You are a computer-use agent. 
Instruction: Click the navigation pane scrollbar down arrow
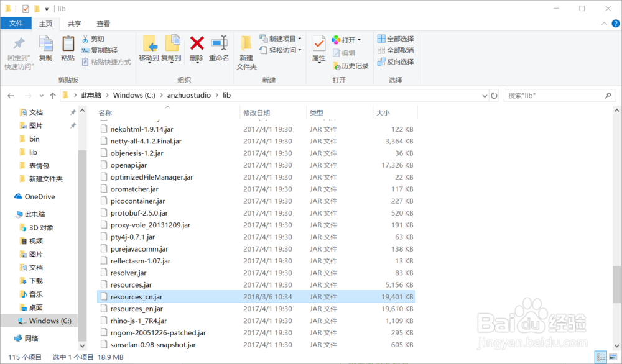tap(82, 346)
